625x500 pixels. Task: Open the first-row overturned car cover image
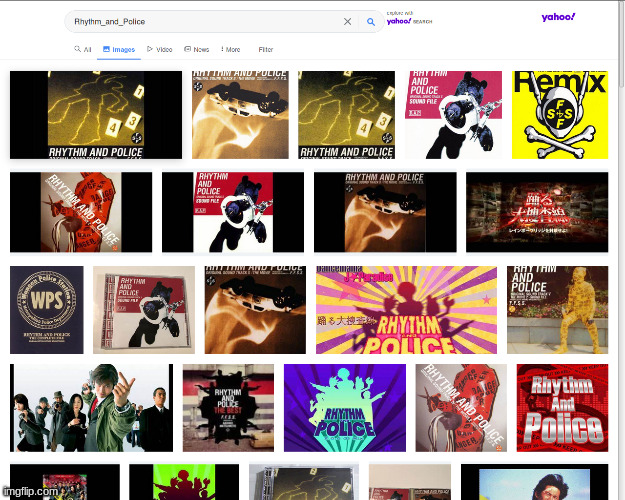pos(240,115)
